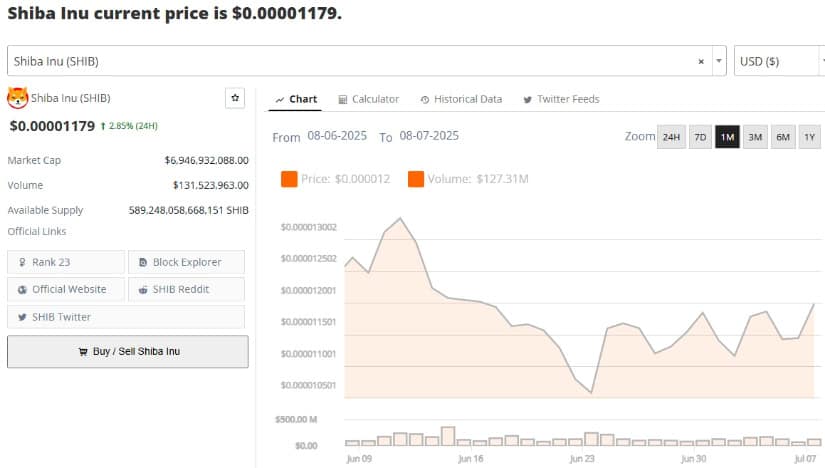Click the 2.85% (24H) change indicator
This screenshot has height=468, width=825.
[x=129, y=126]
